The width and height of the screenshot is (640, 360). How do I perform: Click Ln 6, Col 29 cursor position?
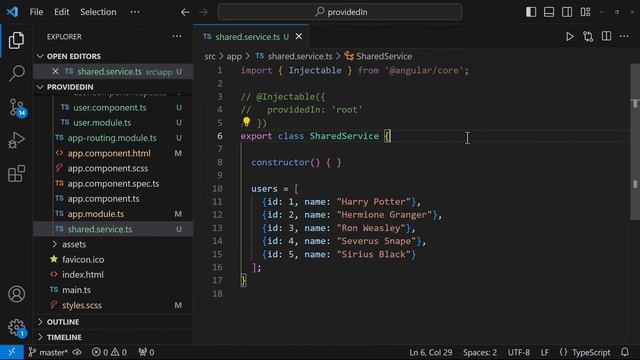(431, 352)
